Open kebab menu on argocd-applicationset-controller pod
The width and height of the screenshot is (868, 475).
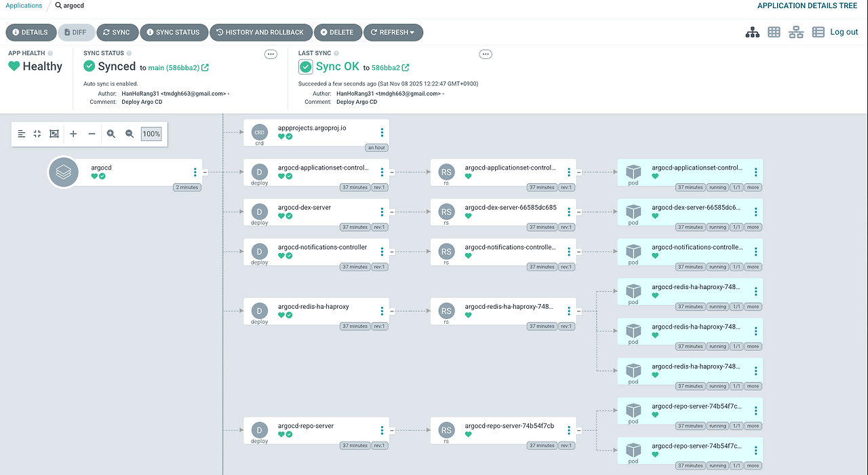[x=755, y=172]
